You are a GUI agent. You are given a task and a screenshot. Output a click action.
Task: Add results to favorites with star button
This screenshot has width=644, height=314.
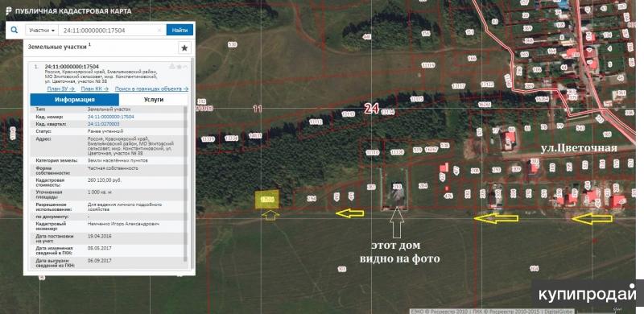(x=184, y=48)
